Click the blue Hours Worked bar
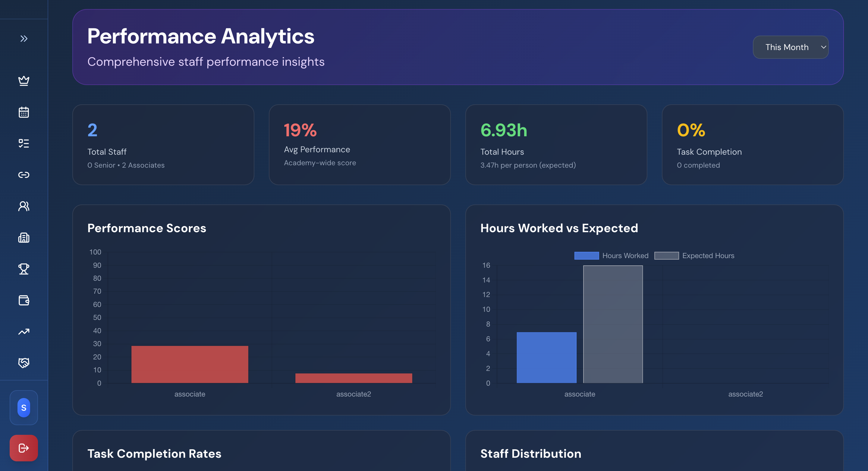 tap(546, 357)
